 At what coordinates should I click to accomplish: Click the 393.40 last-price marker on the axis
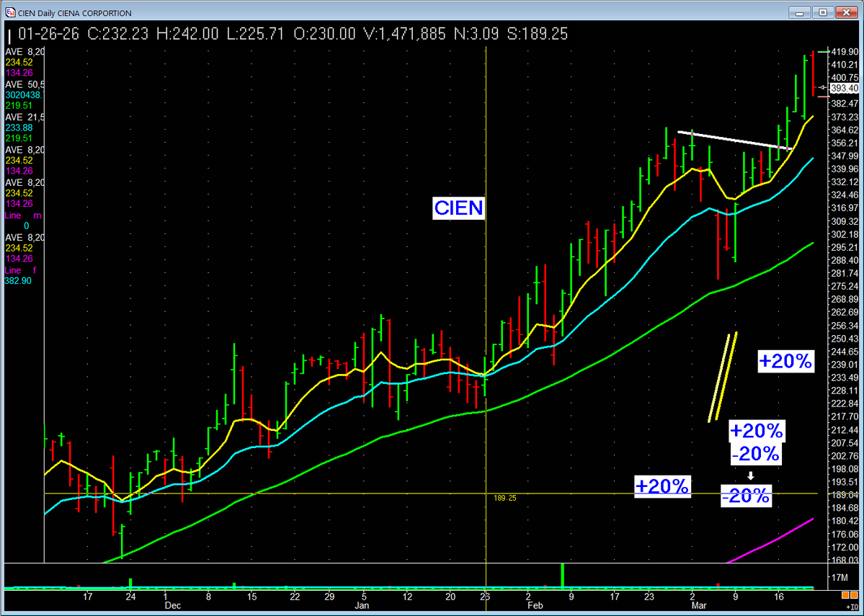[844, 88]
